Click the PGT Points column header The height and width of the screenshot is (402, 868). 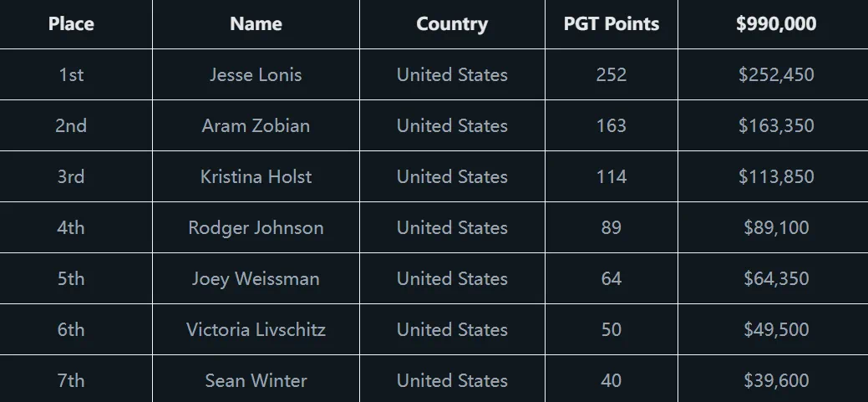(612, 24)
